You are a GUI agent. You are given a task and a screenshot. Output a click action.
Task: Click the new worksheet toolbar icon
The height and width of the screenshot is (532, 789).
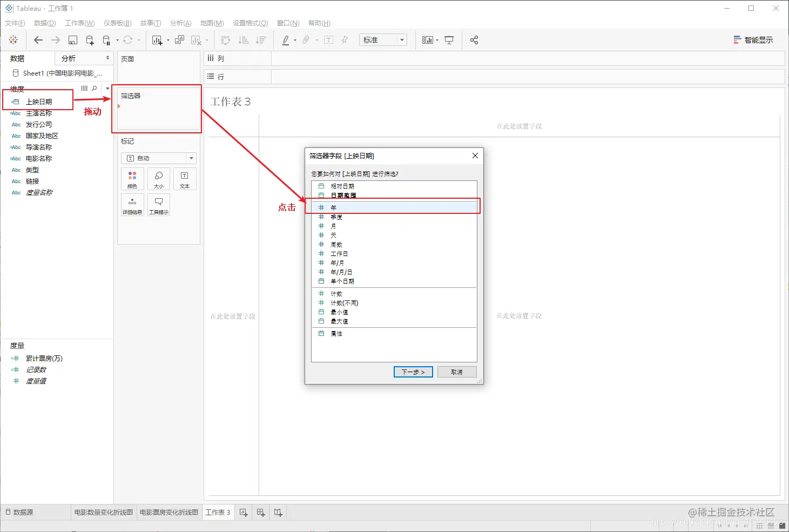coord(157,40)
